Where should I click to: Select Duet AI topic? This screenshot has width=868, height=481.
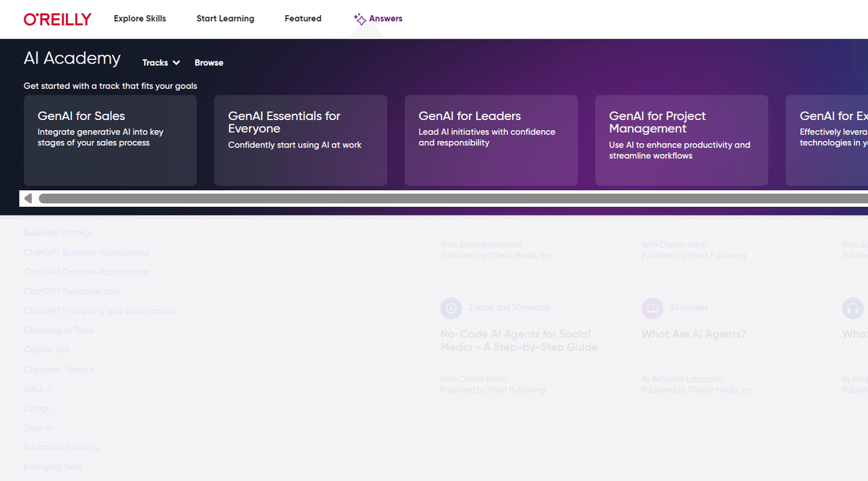click(38, 428)
